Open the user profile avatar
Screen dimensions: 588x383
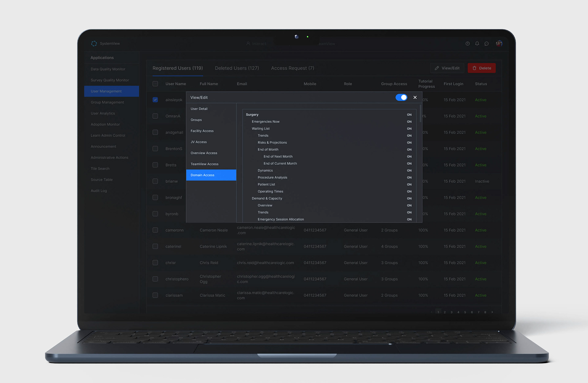(x=499, y=44)
